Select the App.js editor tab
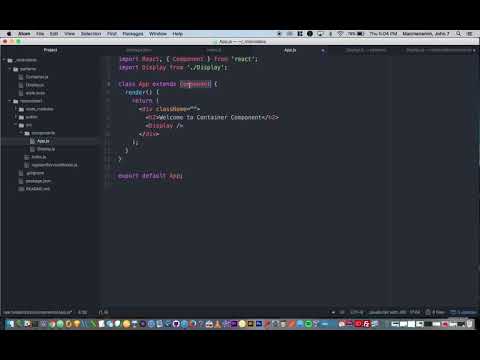480x360 pixels. (x=290, y=50)
